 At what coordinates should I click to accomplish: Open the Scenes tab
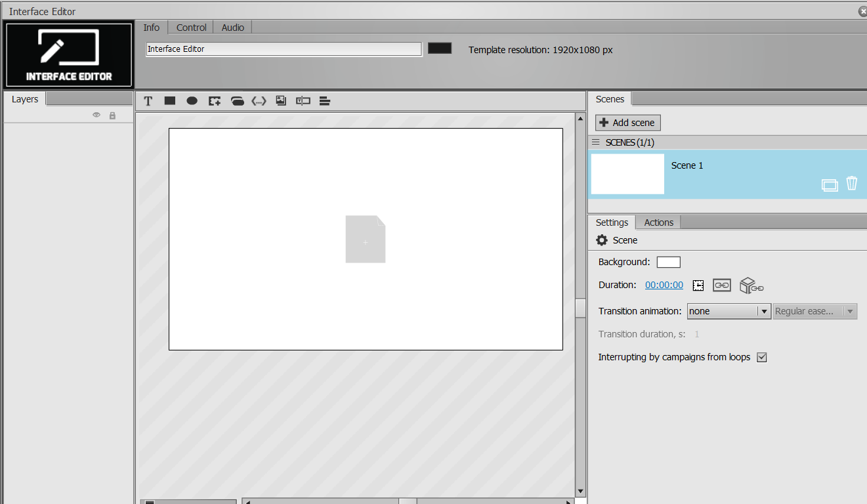pyautogui.click(x=610, y=99)
